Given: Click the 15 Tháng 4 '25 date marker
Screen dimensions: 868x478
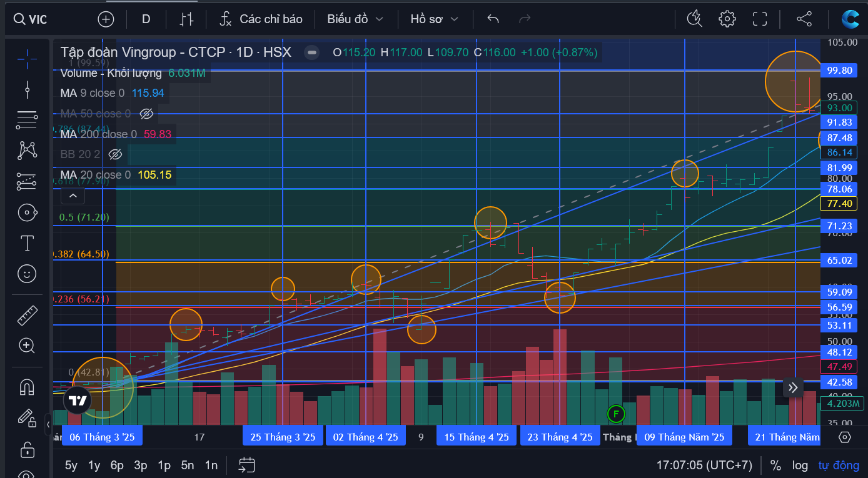Looking at the screenshot, I should [477, 437].
